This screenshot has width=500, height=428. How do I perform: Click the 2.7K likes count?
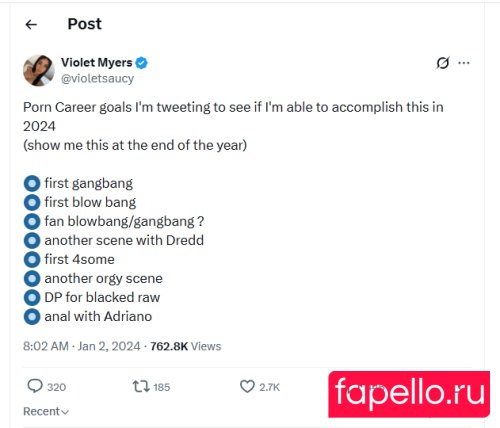[x=269, y=387]
